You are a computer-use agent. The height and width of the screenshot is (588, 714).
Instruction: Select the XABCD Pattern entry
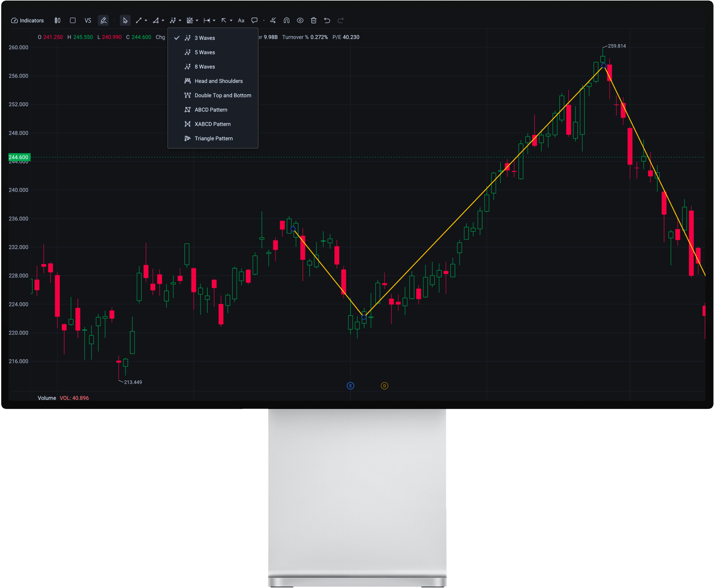tap(212, 124)
